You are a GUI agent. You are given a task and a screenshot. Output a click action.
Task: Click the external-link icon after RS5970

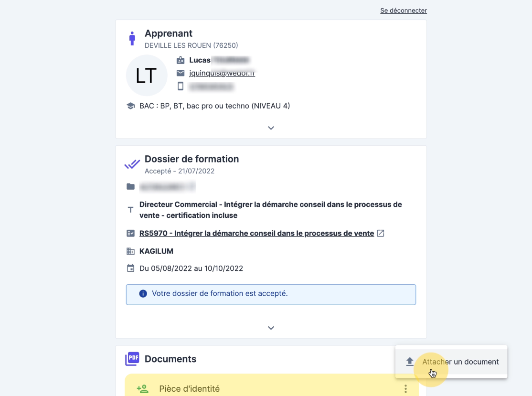coord(381,234)
